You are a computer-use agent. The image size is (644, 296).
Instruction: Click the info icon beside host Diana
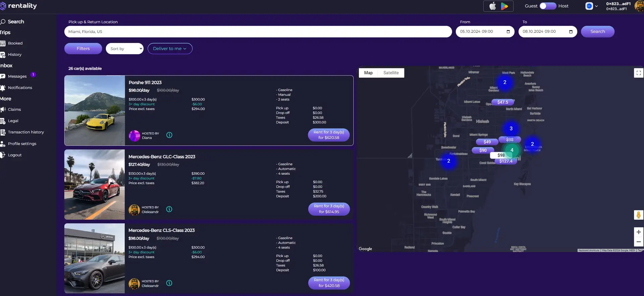coord(169,135)
